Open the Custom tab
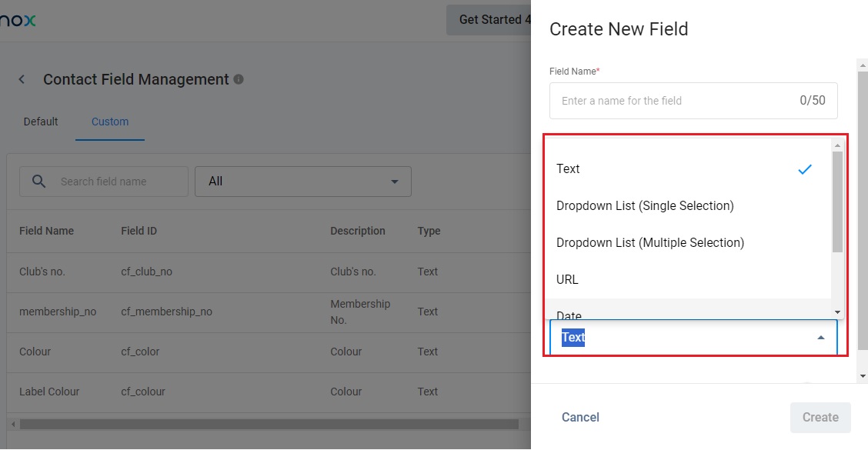The width and height of the screenshot is (868, 450). 110,122
